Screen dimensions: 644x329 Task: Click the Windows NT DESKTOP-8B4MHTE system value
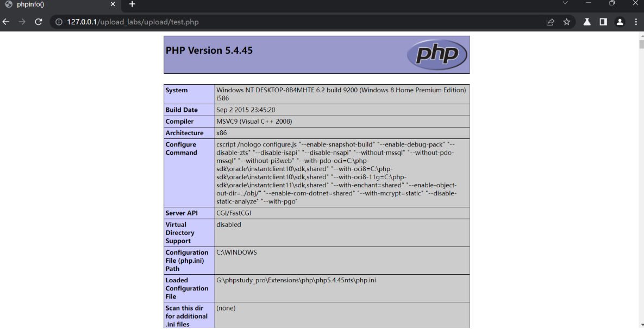341,94
